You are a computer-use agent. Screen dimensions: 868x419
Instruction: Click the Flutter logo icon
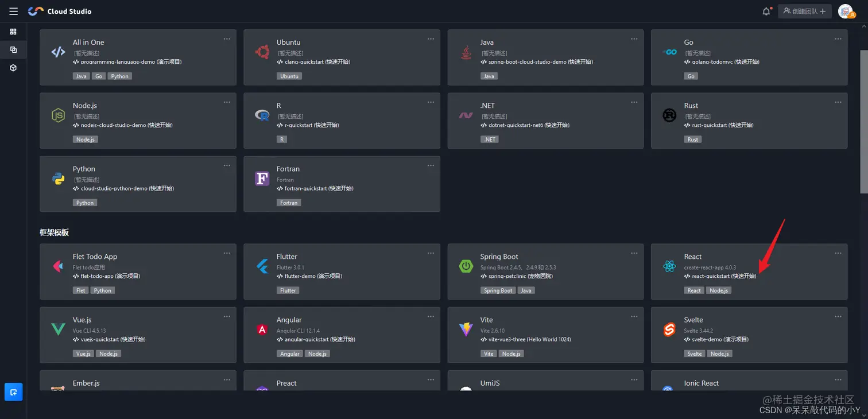point(262,266)
